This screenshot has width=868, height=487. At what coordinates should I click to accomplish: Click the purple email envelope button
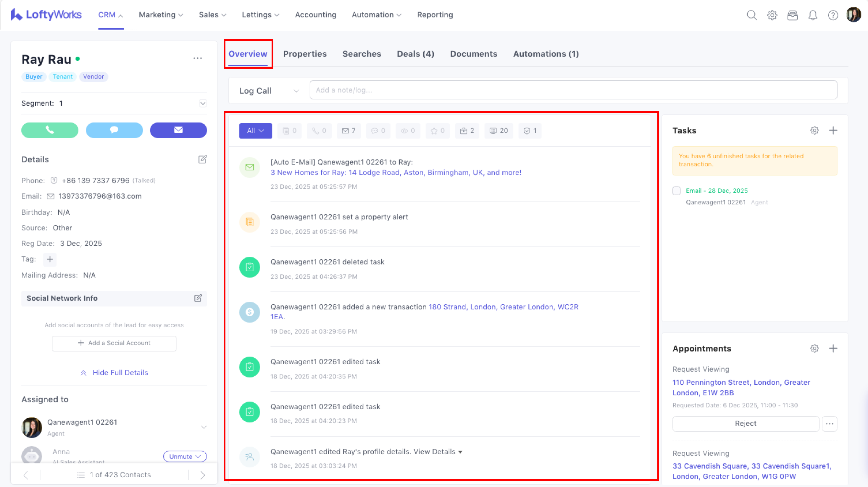[178, 130]
